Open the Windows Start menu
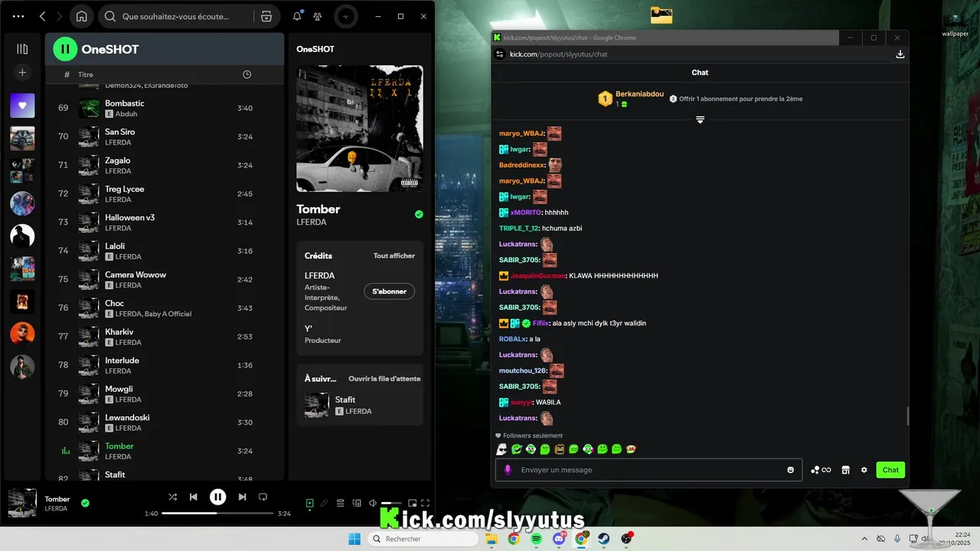The image size is (980, 551). click(x=354, y=539)
